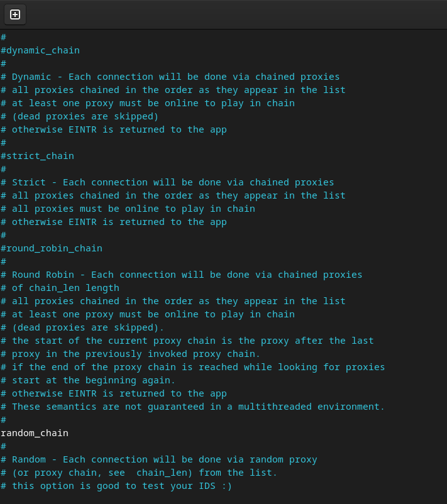
Task: Click "the start of the current proxy" line
Action: click(187, 341)
